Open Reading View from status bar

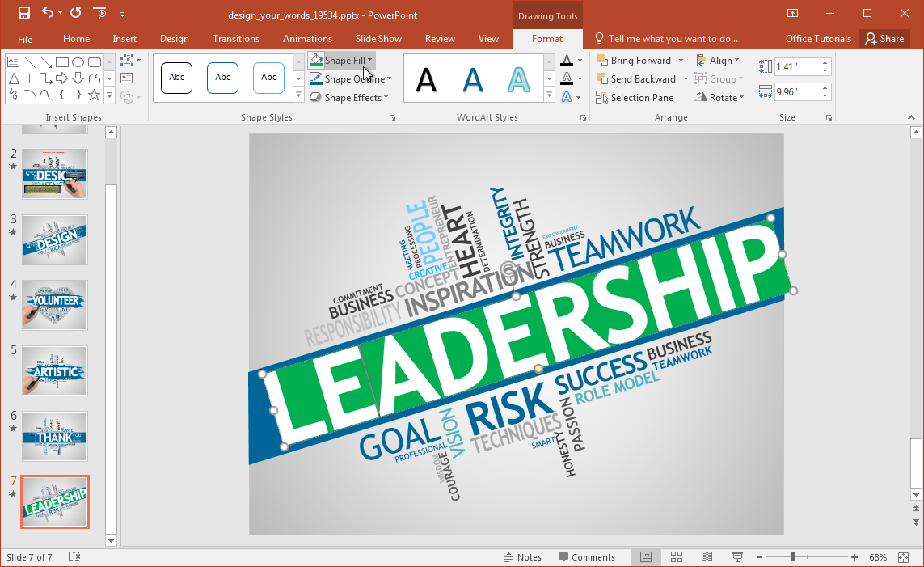(707, 557)
